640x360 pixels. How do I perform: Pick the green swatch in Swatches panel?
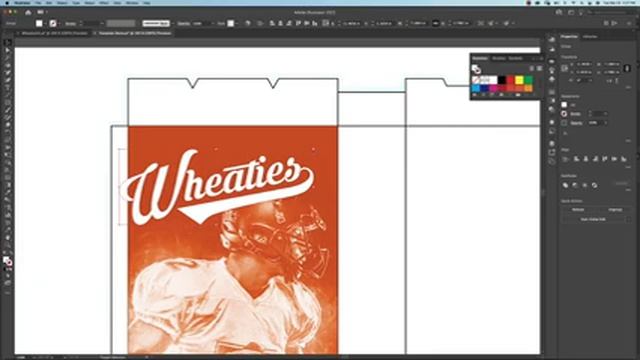pyautogui.click(x=528, y=80)
